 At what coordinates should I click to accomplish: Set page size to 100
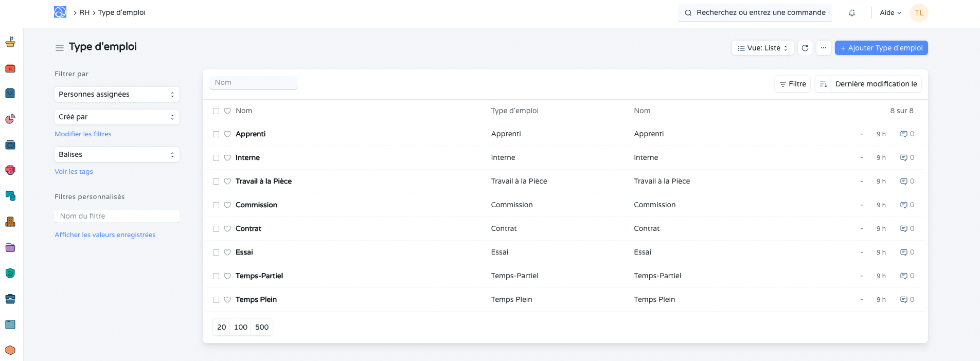(x=240, y=327)
